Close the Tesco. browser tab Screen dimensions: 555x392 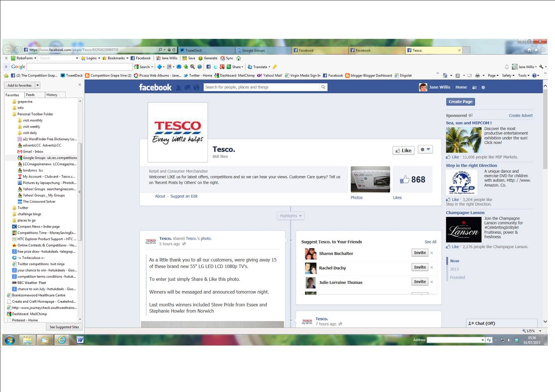tap(459, 50)
